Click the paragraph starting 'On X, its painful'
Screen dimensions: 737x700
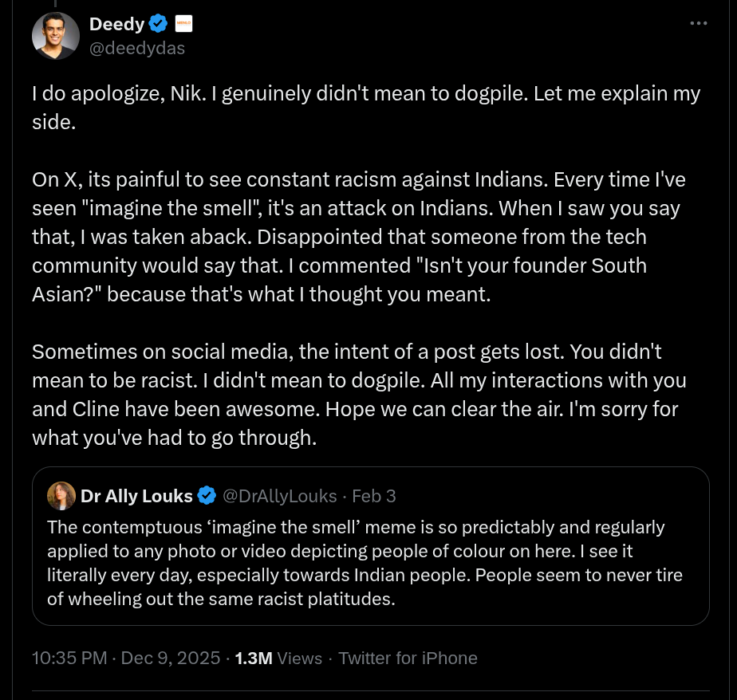click(x=359, y=237)
